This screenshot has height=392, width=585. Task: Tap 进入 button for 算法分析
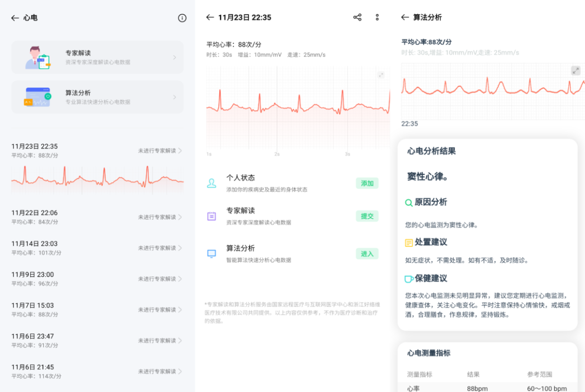click(x=367, y=253)
